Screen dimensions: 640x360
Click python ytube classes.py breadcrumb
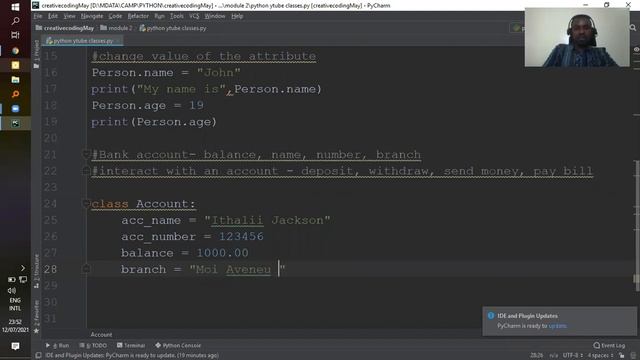coord(173,28)
